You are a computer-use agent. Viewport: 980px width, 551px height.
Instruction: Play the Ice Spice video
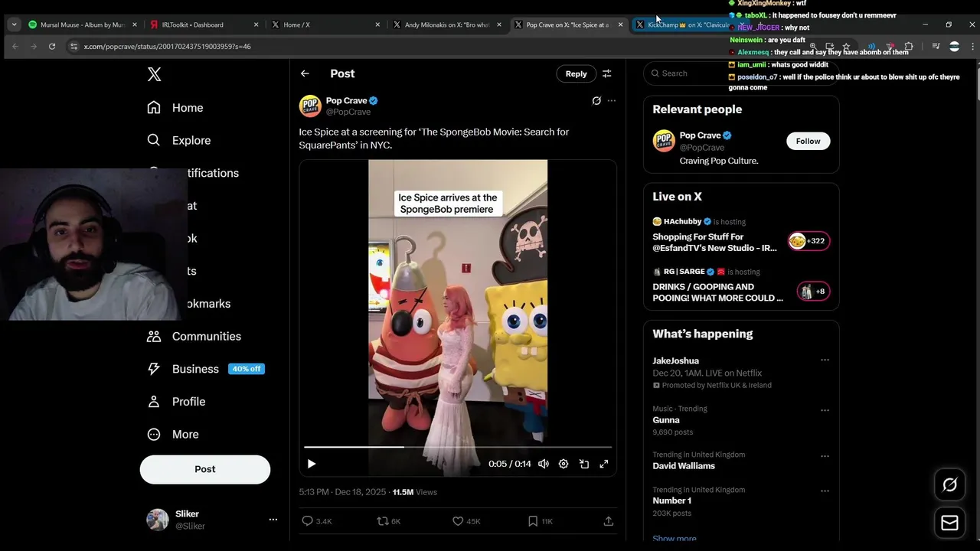pyautogui.click(x=312, y=464)
